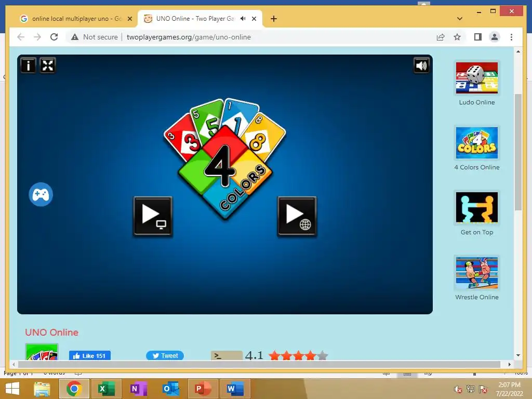Go forward to the next page
532x399 pixels.
pos(37,37)
